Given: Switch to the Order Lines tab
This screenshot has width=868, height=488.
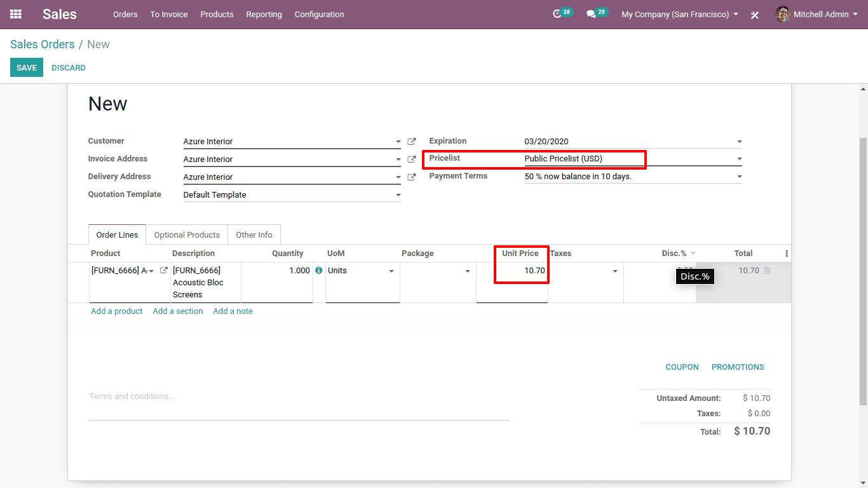Looking at the screenshot, I should (x=117, y=234).
